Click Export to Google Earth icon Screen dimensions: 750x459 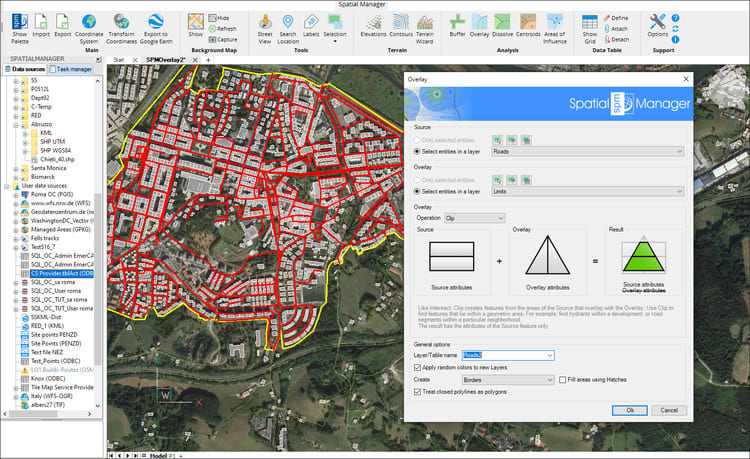click(156, 29)
